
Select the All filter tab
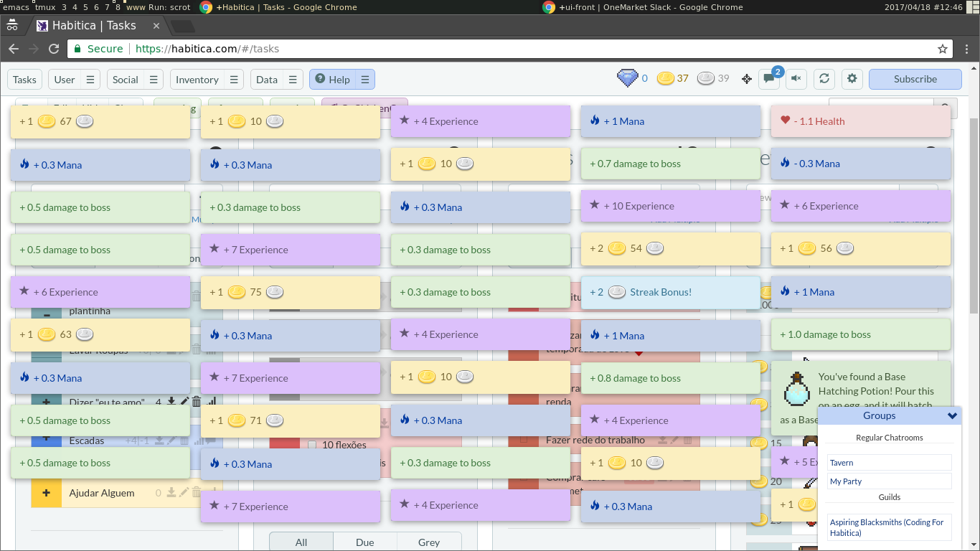[301, 542]
